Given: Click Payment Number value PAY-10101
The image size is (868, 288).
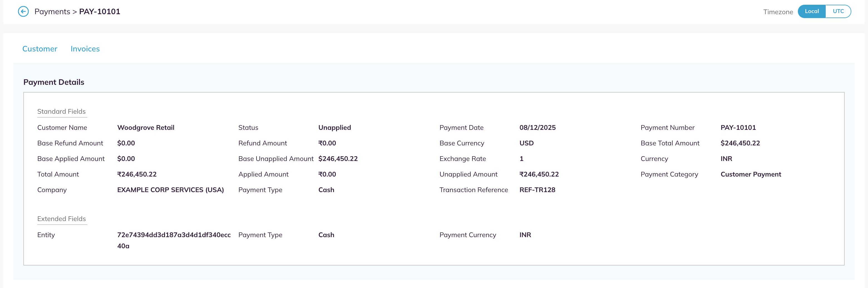Looking at the screenshot, I should (738, 128).
